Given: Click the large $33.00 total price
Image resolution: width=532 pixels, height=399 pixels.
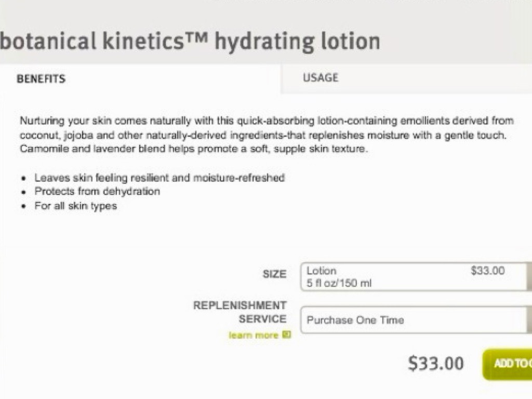Looking at the screenshot, I should click(x=436, y=364).
